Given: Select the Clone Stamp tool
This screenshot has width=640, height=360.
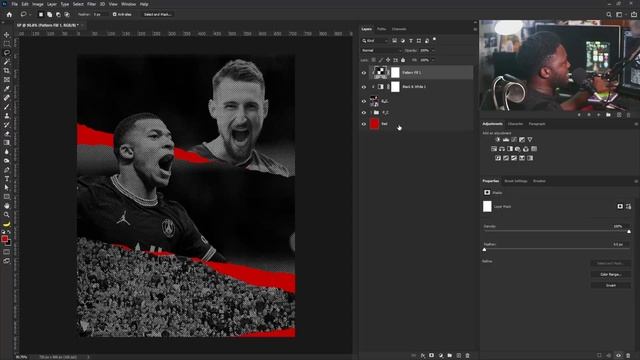Looking at the screenshot, I should click(x=7, y=116).
